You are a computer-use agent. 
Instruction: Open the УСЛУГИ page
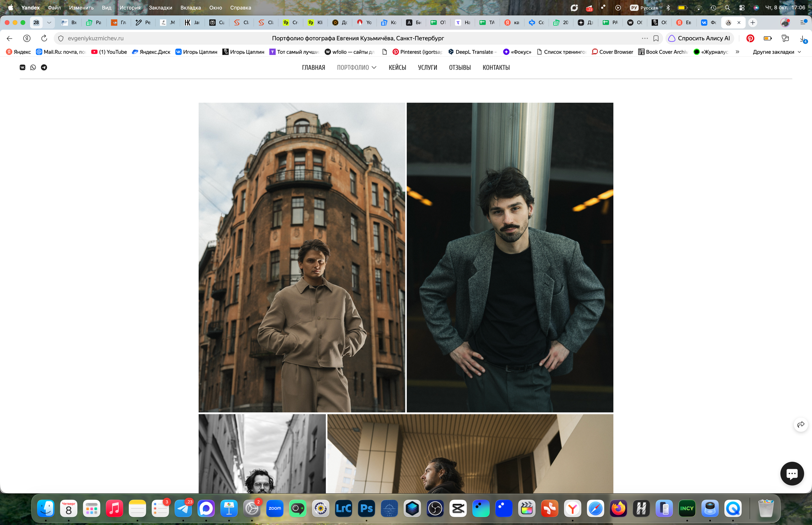coord(428,68)
